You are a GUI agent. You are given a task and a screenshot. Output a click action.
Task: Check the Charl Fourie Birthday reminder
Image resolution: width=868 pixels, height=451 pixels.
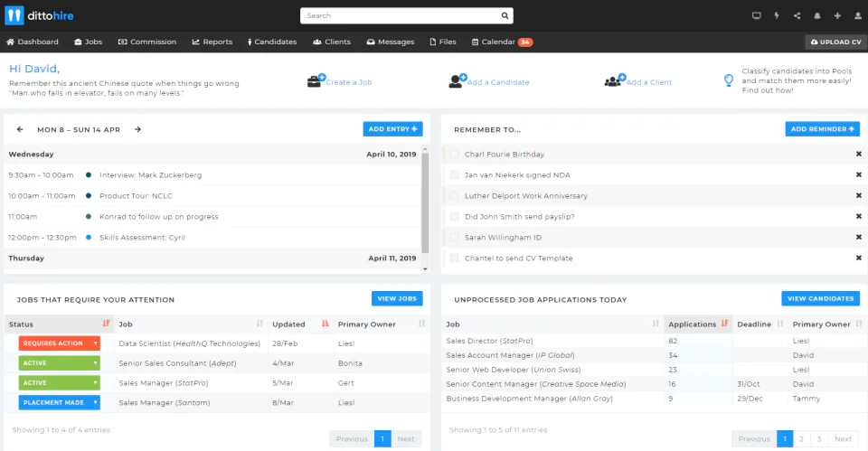coord(455,154)
